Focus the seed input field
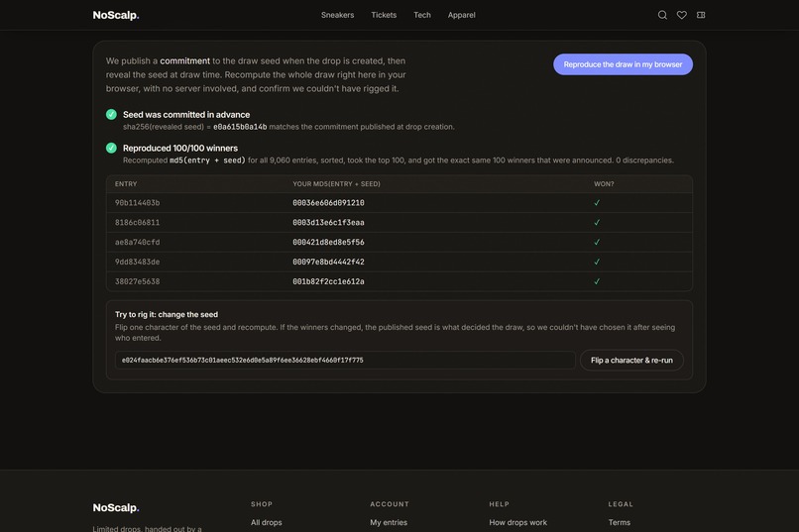The image size is (799, 532). pyautogui.click(x=345, y=360)
